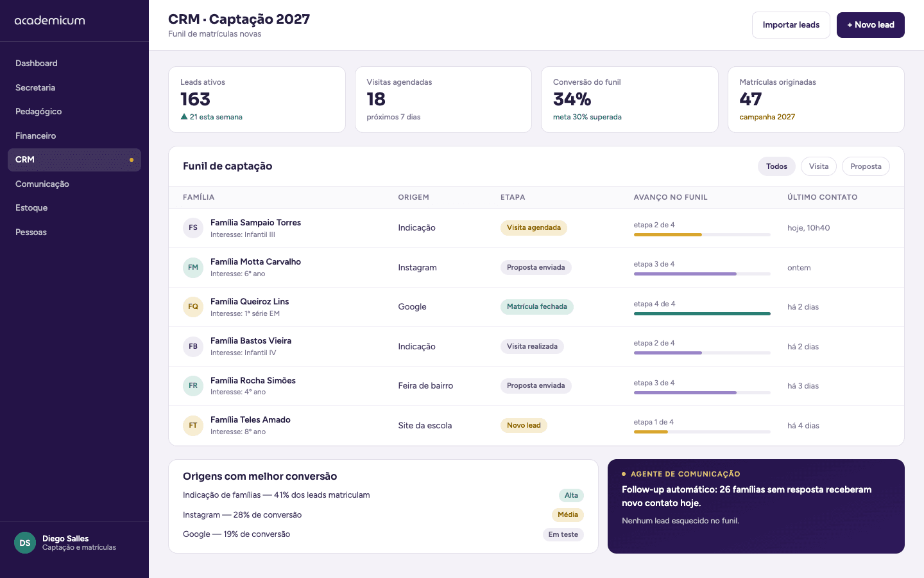The width and height of the screenshot is (924, 578).
Task: Click Motta Carvalho funnel progress bar
Action: tap(702, 274)
